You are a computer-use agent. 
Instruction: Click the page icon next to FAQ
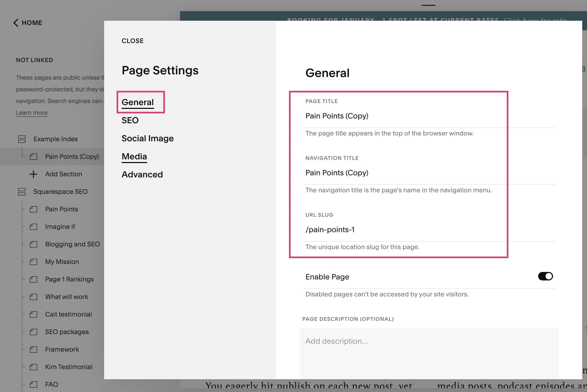click(x=33, y=384)
